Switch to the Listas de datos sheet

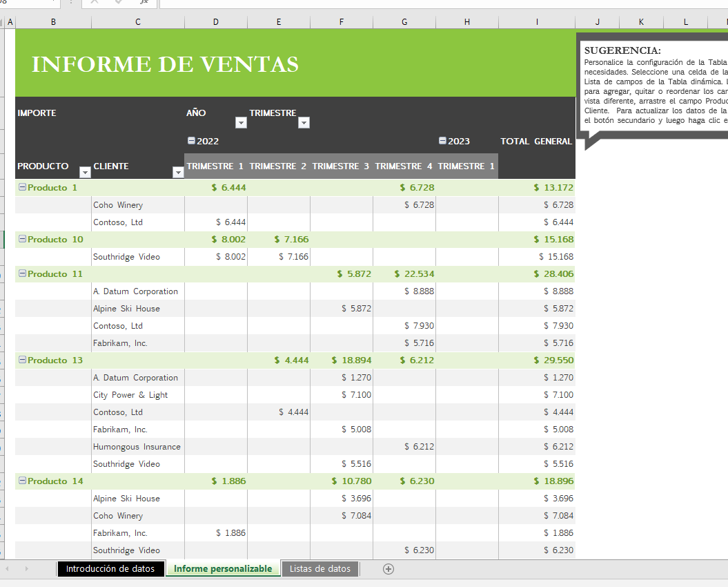pos(319,569)
